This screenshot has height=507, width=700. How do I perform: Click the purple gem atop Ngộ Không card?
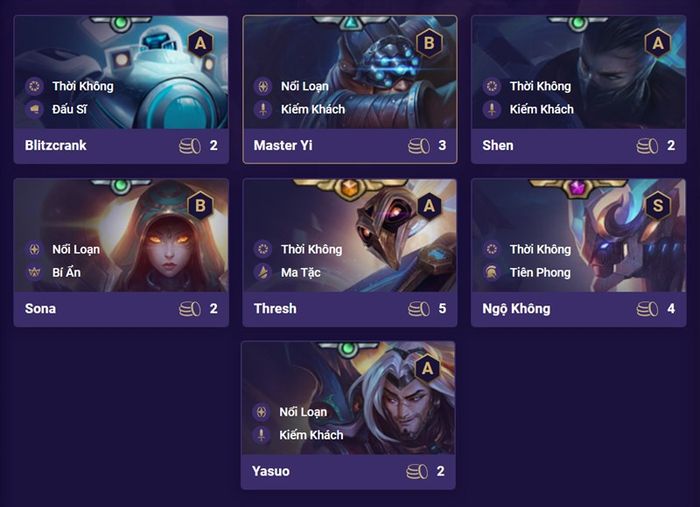[x=577, y=188]
